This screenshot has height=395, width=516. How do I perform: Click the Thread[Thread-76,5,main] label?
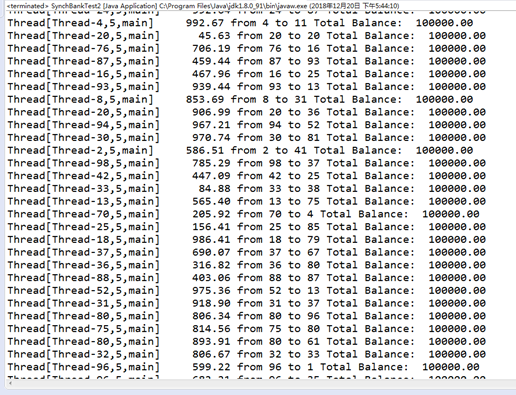pos(84,49)
